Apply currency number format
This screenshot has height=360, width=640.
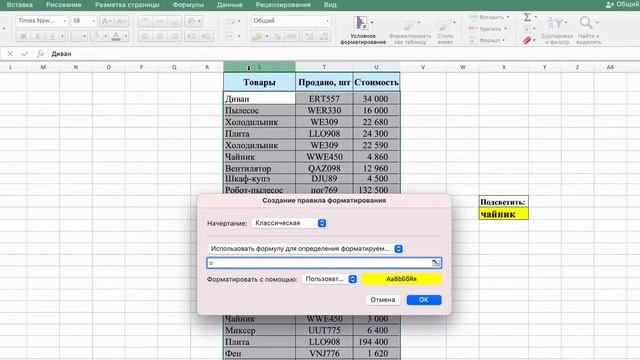[x=257, y=36]
